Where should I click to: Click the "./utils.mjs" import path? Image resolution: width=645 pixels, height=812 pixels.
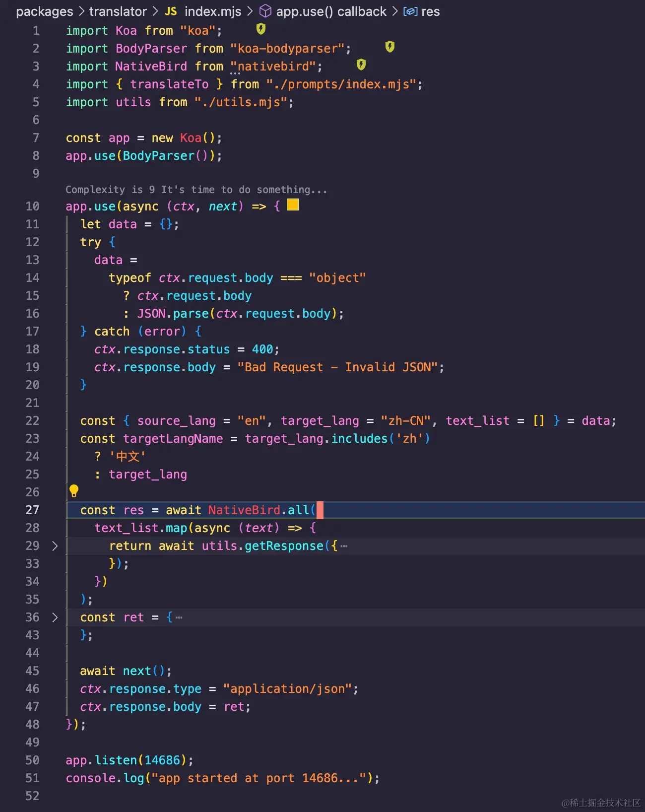coord(241,102)
